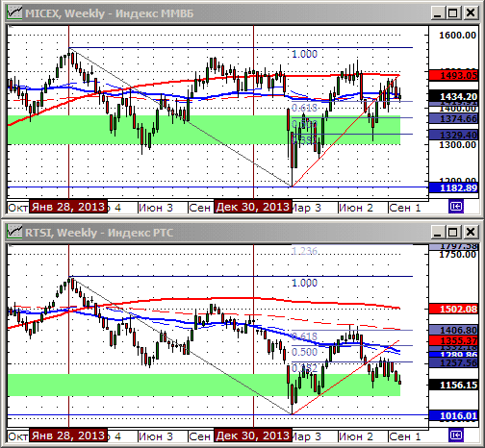Maximize the MICEX Weekly chart window
This screenshot has width=485, height=448.
pos(453,13)
